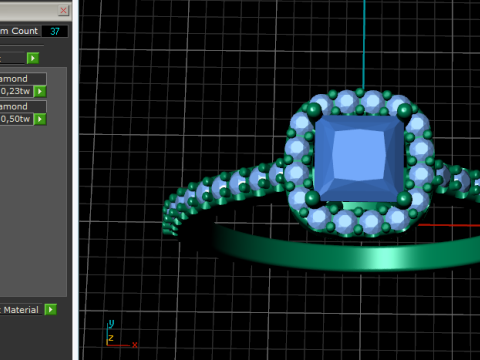Open the arrow next to 0,50tw
This screenshot has width=480, height=360.
click(x=40, y=119)
